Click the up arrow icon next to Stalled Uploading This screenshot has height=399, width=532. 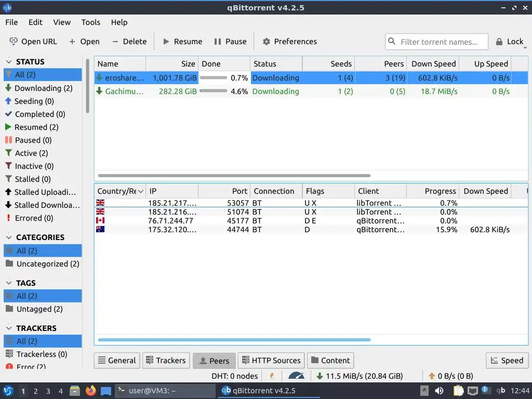[8, 192]
